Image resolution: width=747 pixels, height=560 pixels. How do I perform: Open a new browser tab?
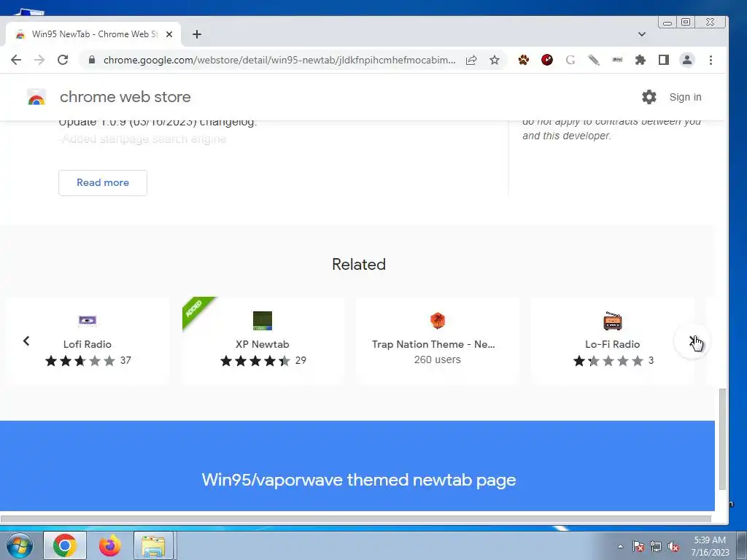pos(197,34)
